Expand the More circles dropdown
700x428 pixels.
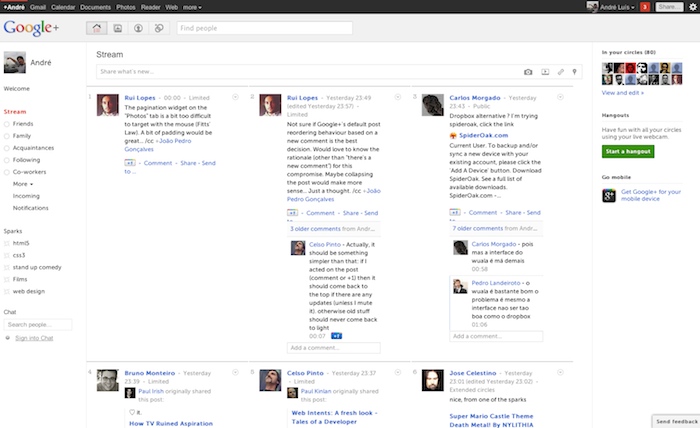click(22, 184)
